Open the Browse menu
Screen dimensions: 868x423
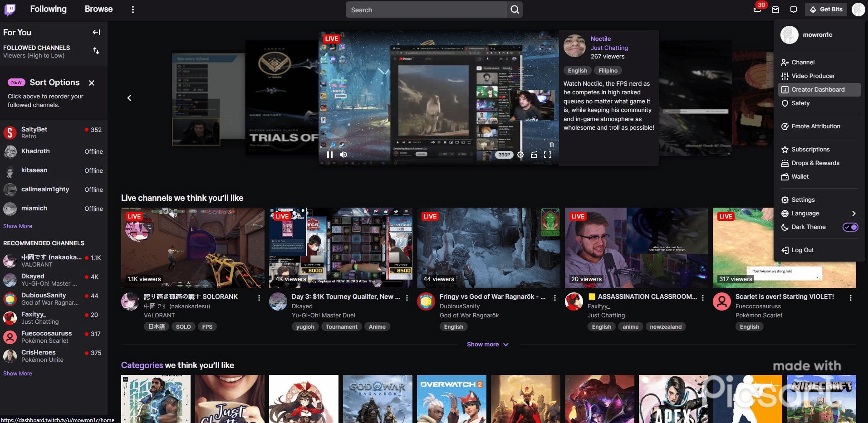98,9
